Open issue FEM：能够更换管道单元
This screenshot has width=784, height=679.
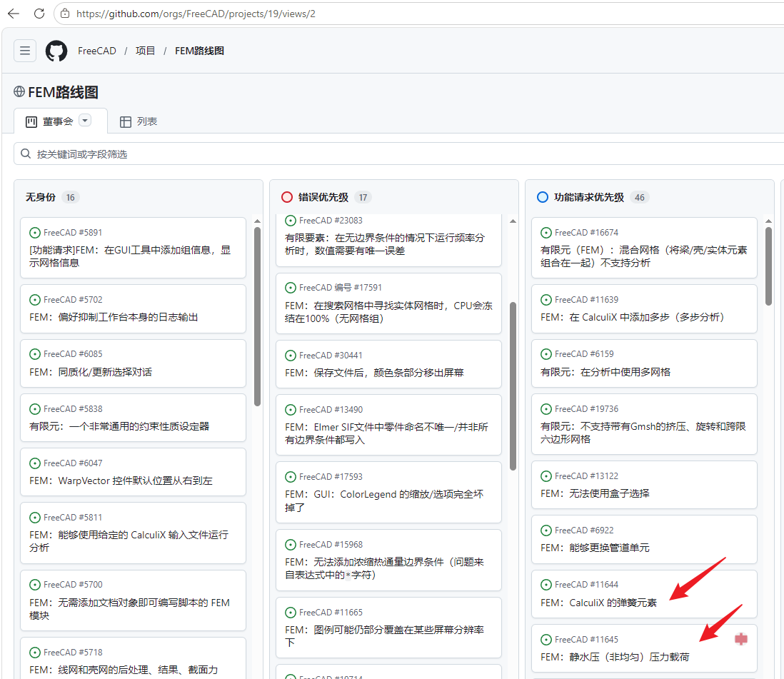click(x=595, y=548)
